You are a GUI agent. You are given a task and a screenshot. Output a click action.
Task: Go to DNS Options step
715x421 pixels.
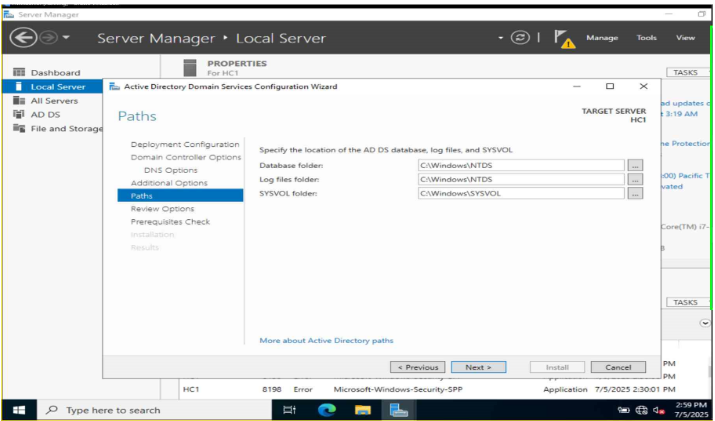171,170
